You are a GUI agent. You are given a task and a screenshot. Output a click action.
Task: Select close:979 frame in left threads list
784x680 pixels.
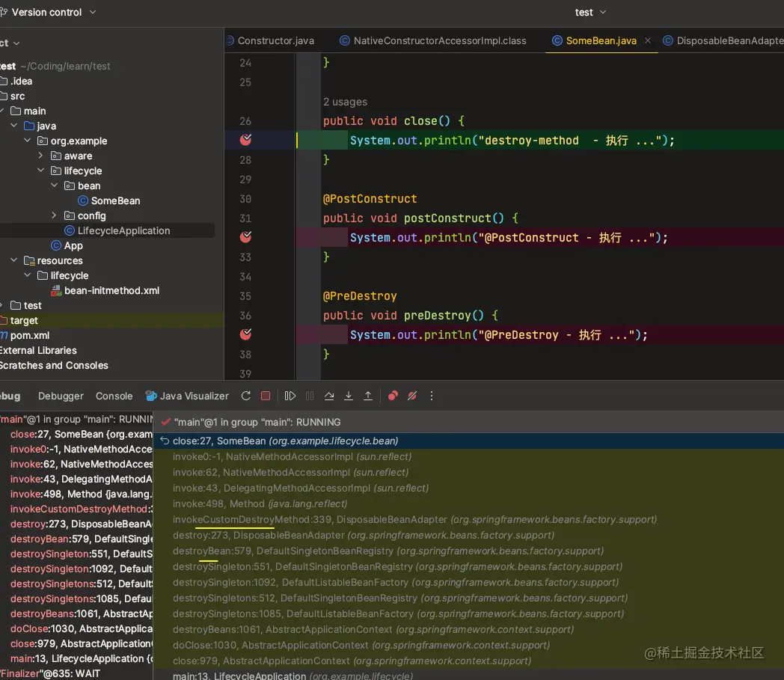pyautogui.click(x=82, y=643)
